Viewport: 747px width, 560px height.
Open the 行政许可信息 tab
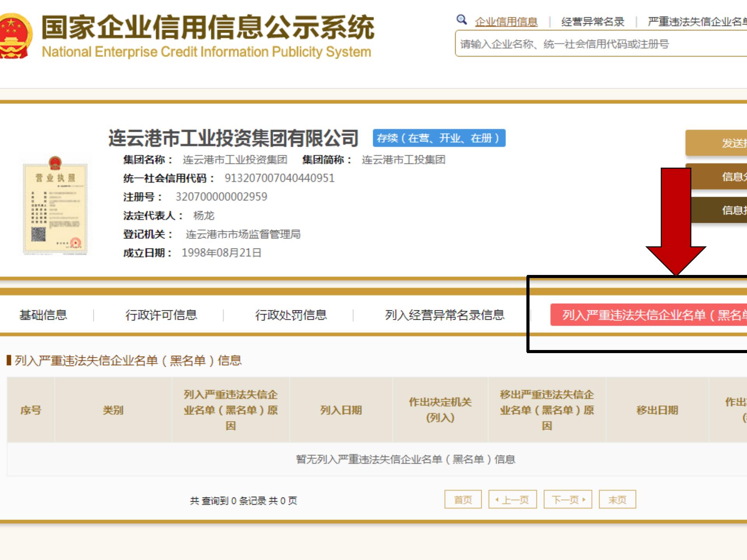click(161, 315)
